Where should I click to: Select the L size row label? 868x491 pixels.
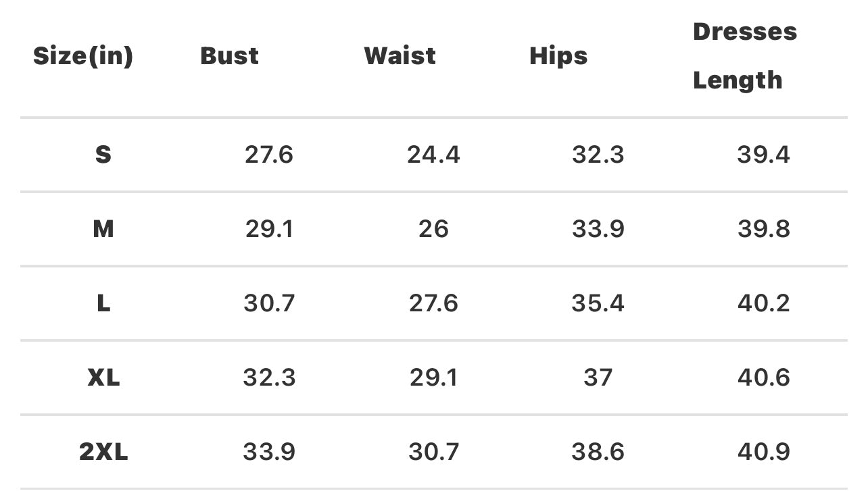point(103,303)
